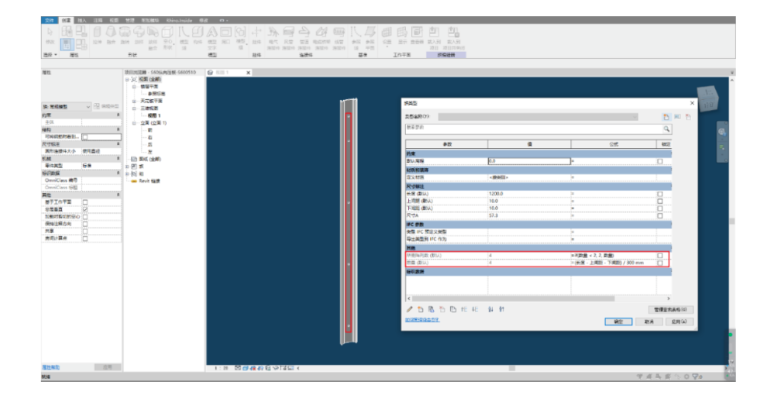Collapse the Views (all) tree node

[x=128, y=79]
